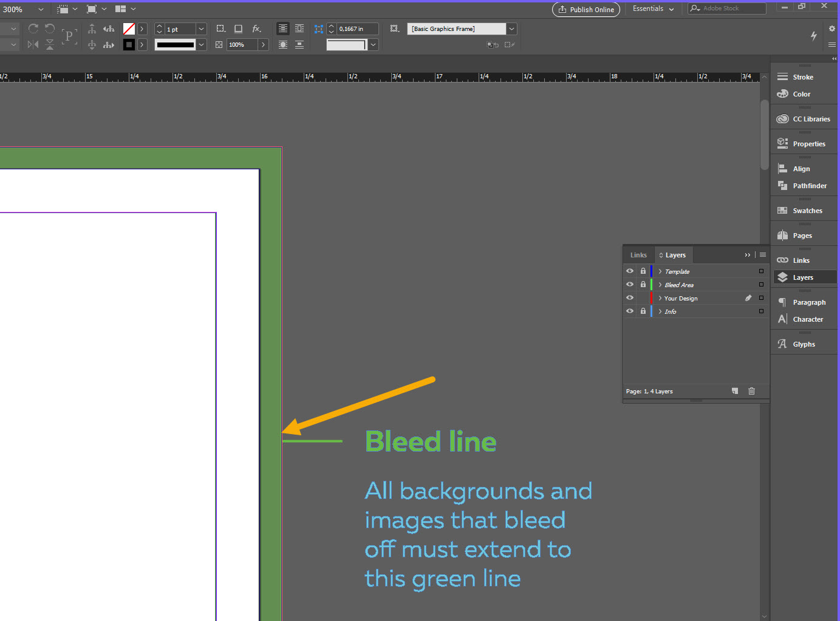Open the Color panel
Screen dimensions: 840x621
coord(804,94)
